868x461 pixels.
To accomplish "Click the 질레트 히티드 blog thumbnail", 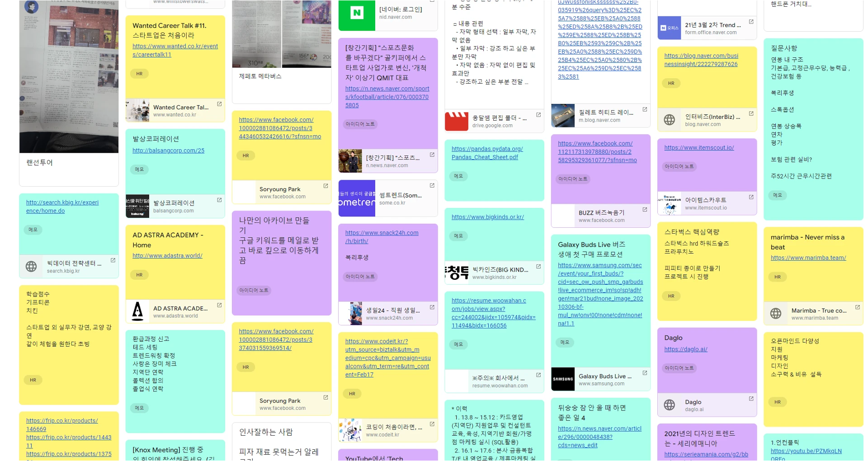I will coord(563,116).
